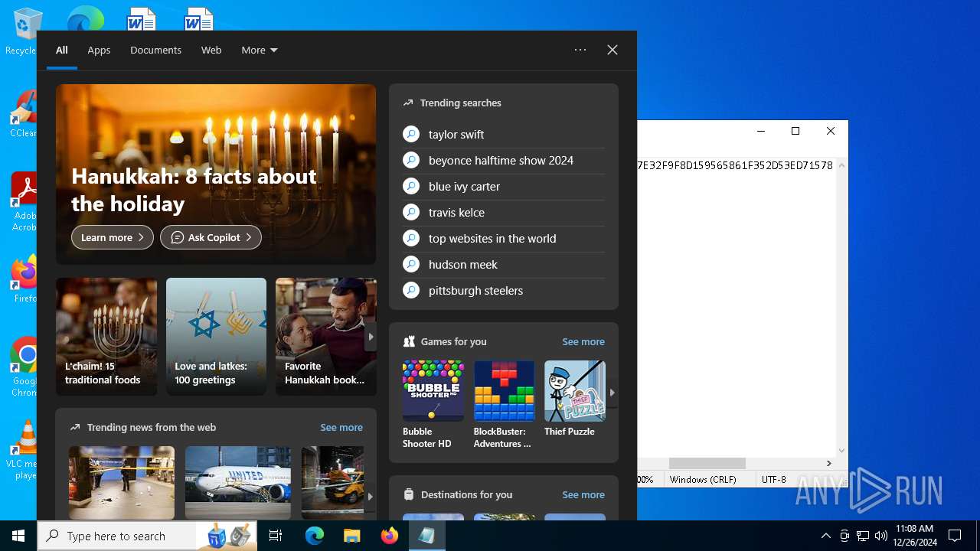Open the taskbar clock and date
980x551 pixels.
pos(914,536)
